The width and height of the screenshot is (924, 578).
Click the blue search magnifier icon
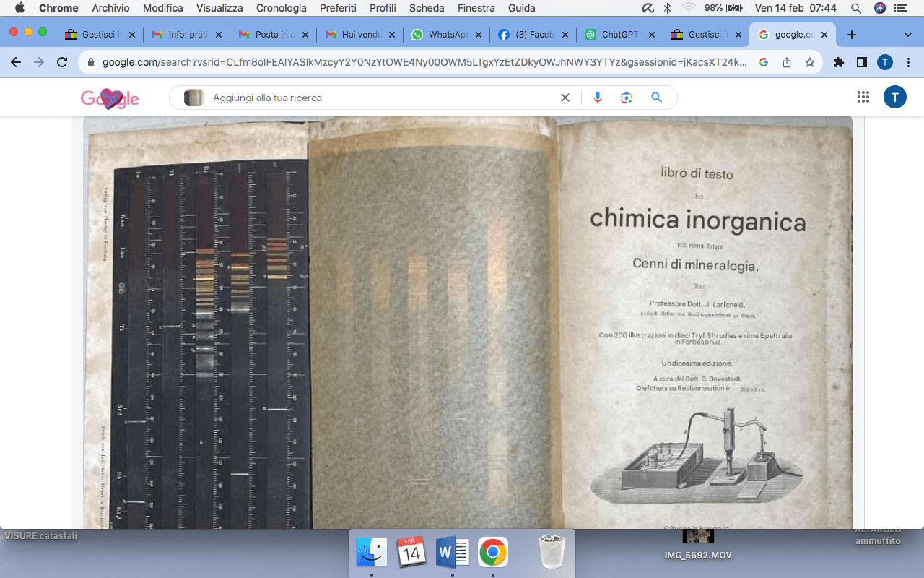coord(656,98)
